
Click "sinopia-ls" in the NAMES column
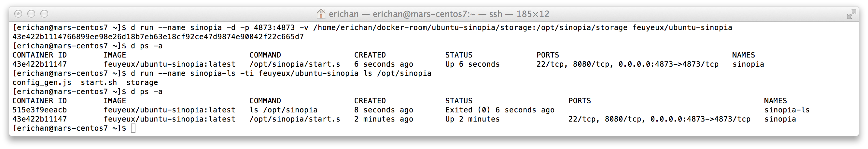787,110
